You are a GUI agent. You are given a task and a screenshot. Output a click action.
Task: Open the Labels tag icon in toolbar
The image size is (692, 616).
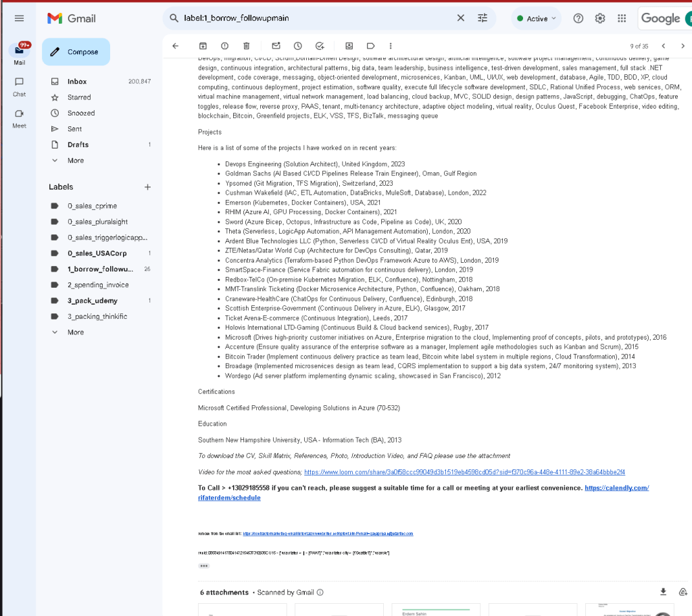click(371, 46)
